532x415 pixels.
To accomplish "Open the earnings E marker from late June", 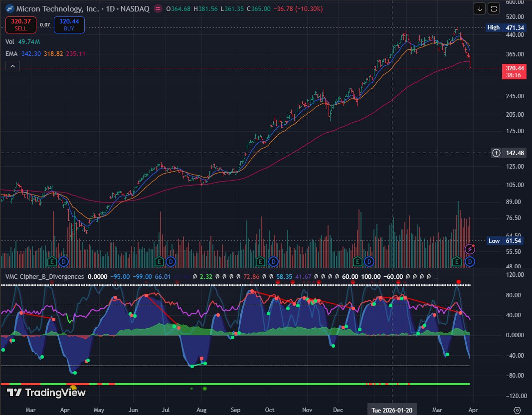I will 159,262.
